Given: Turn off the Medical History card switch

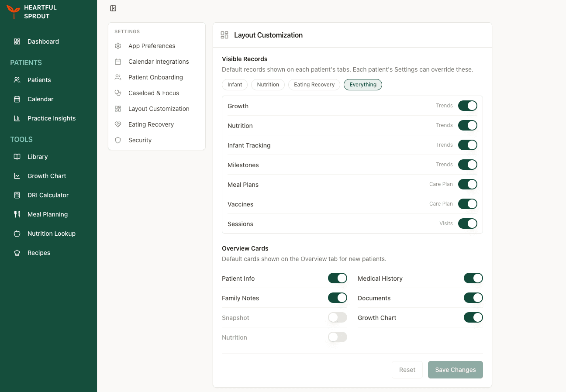Looking at the screenshot, I should pyautogui.click(x=473, y=278).
